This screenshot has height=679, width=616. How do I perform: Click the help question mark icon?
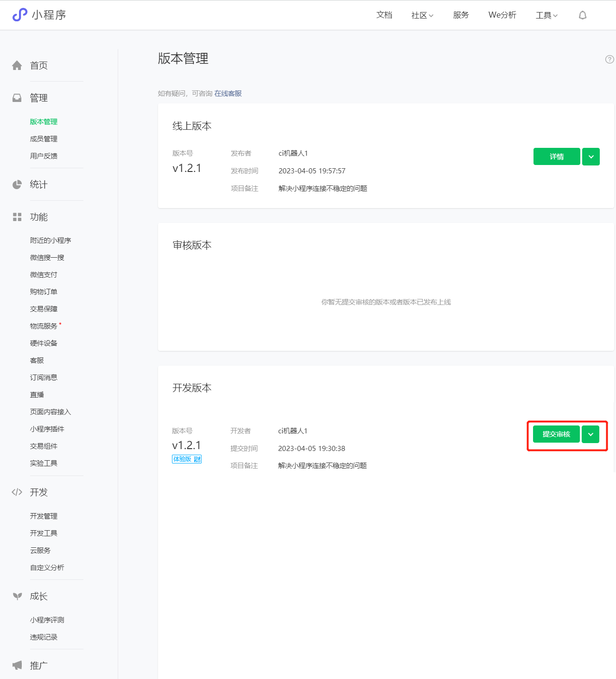(610, 59)
